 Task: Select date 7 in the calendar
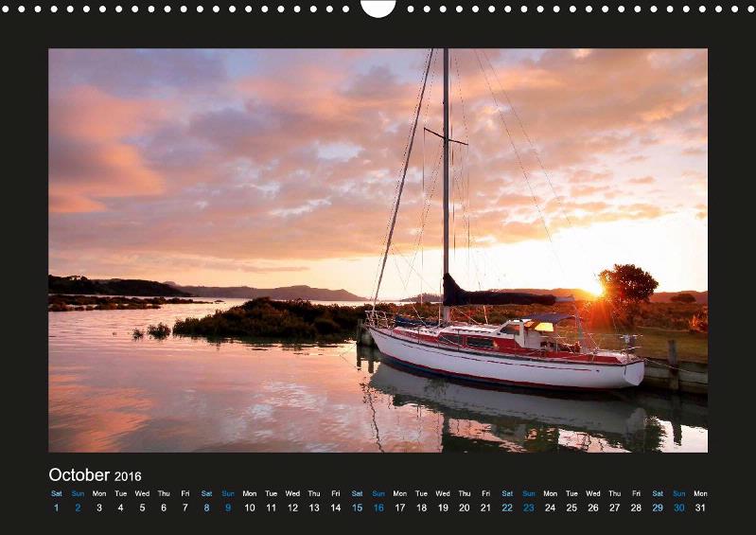pyautogui.click(x=185, y=508)
